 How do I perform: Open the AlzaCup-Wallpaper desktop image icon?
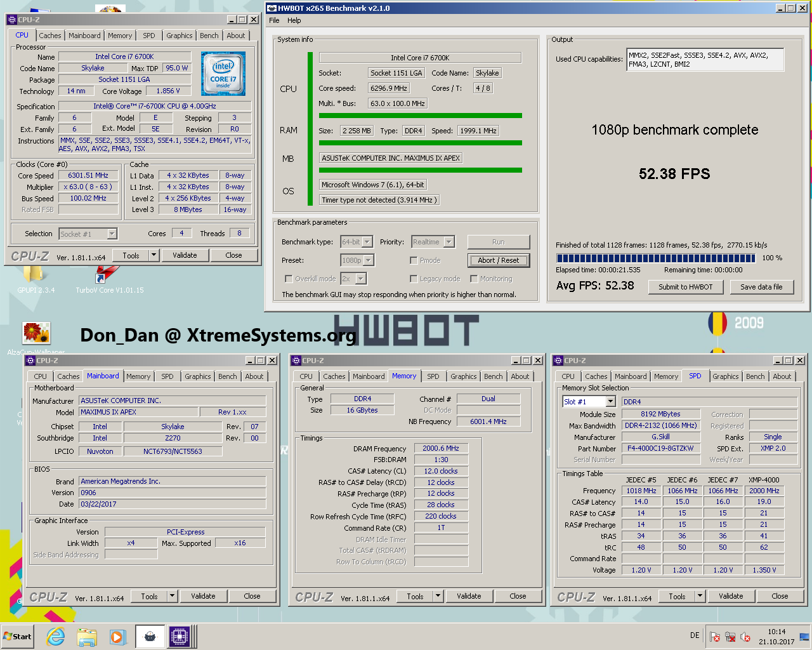click(x=36, y=333)
